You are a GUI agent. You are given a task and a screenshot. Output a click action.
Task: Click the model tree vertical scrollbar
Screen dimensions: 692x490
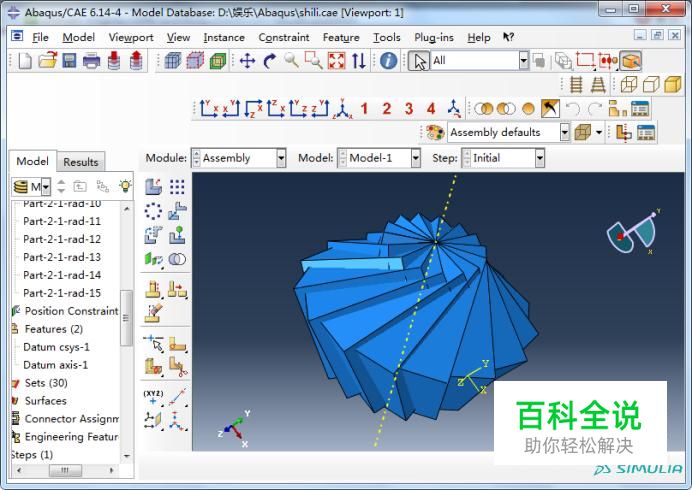(126, 318)
